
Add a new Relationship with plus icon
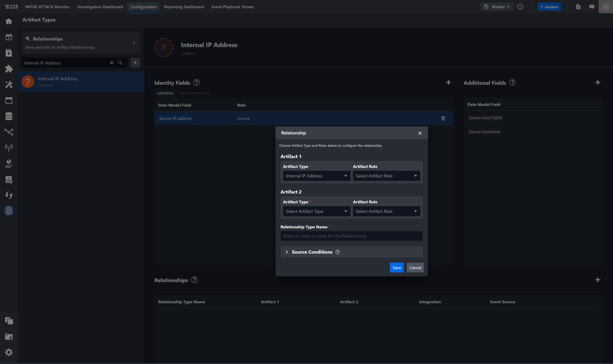pos(598,280)
